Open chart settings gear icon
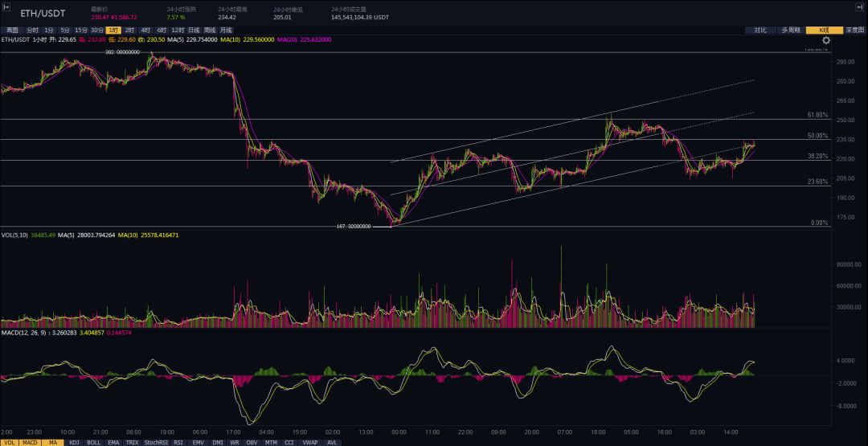 click(x=826, y=40)
